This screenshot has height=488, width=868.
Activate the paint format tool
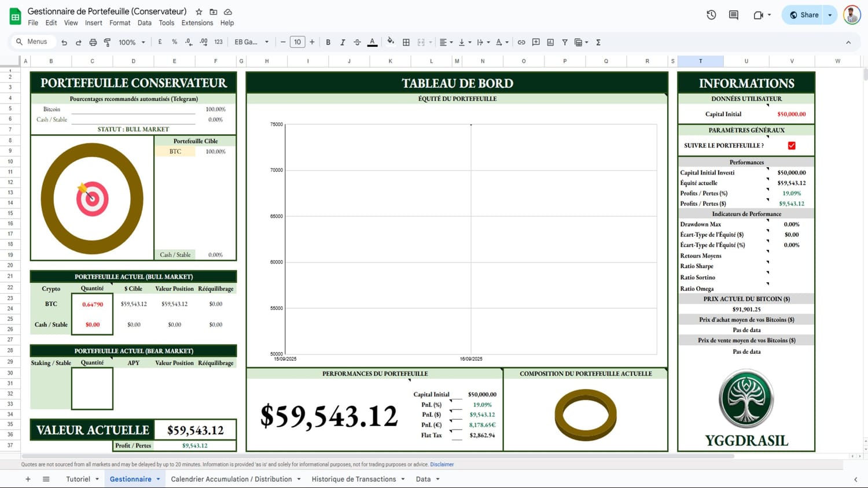click(107, 42)
